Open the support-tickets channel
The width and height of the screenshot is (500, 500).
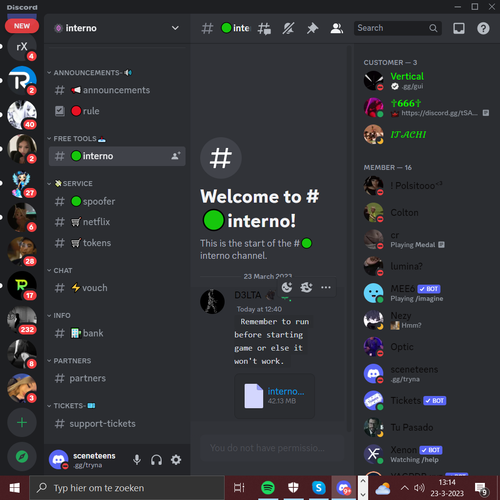coord(117,424)
